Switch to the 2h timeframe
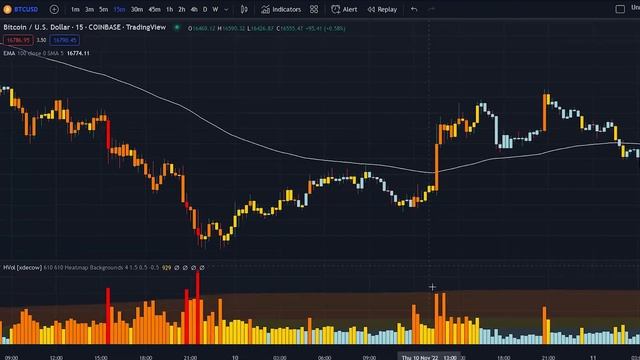This screenshot has height=360, width=640. click(x=182, y=9)
